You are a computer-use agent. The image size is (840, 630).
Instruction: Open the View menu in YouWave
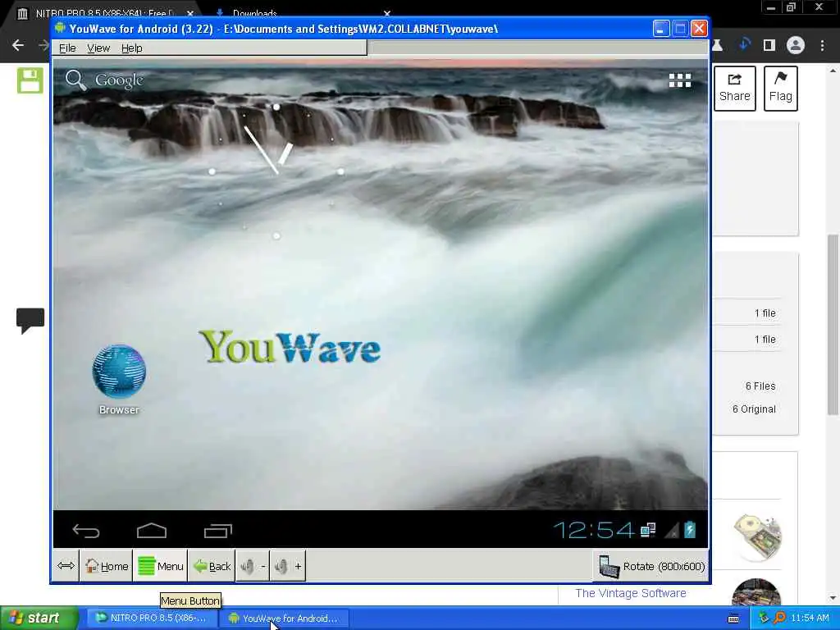coord(98,48)
